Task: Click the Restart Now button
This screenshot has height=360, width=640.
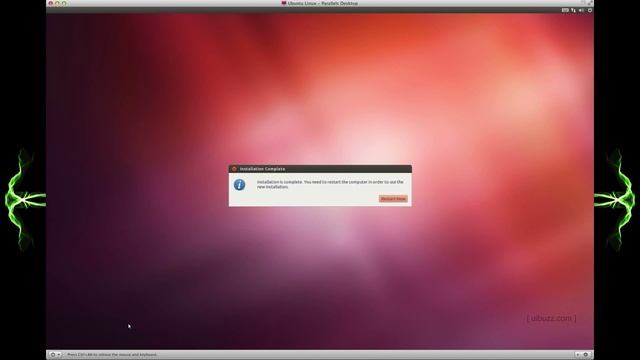Action: click(393, 199)
